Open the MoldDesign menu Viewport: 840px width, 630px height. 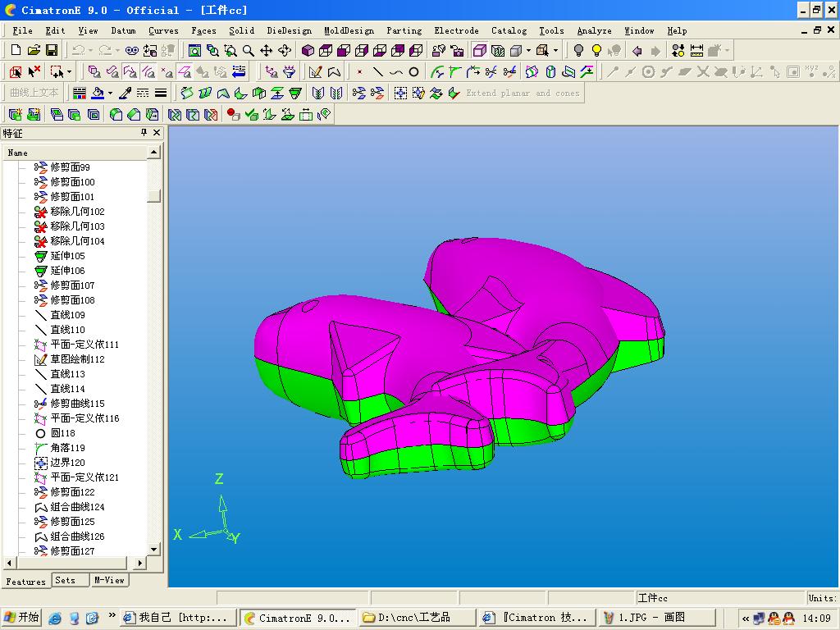349,30
